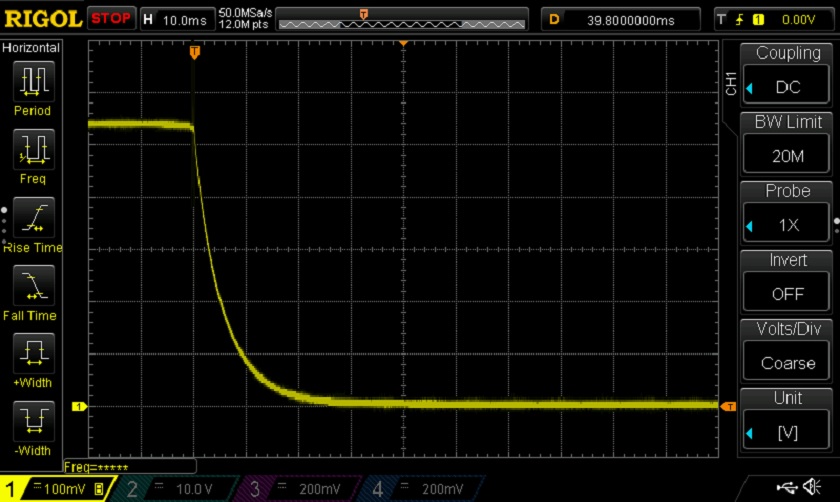Select the +Width measurement icon

pos(32,353)
